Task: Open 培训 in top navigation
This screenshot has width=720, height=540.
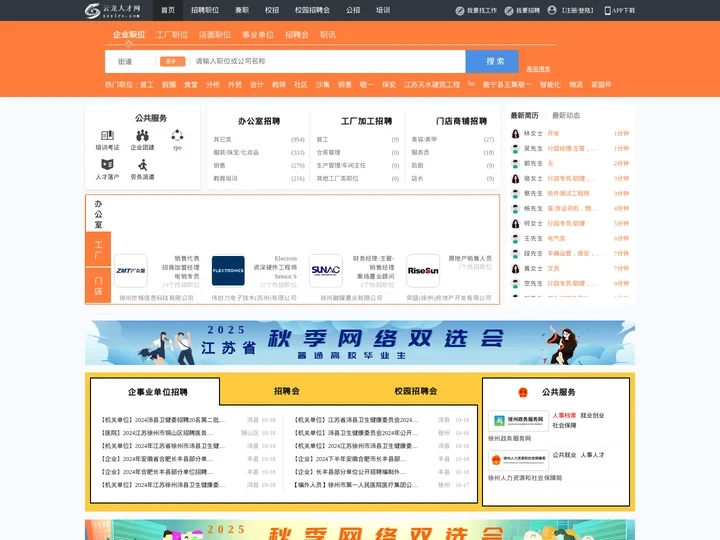Action: pos(383,10)
